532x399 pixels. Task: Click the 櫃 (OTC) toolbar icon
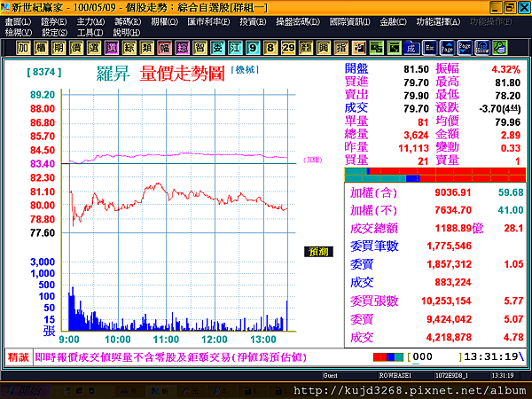pyautogui.click(x=41, y=48)
